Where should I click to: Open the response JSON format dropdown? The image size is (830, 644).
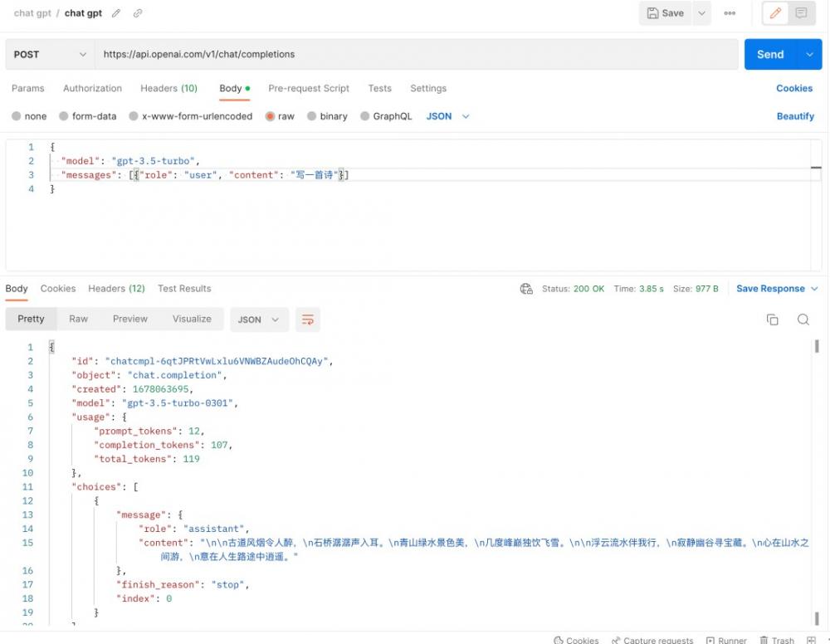pos(261,320)
